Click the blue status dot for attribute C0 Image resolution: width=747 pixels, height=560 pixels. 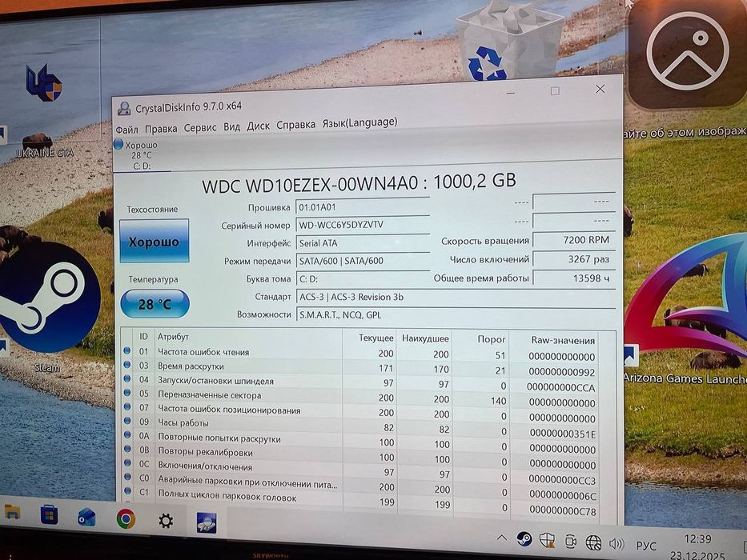coord(127,476)
